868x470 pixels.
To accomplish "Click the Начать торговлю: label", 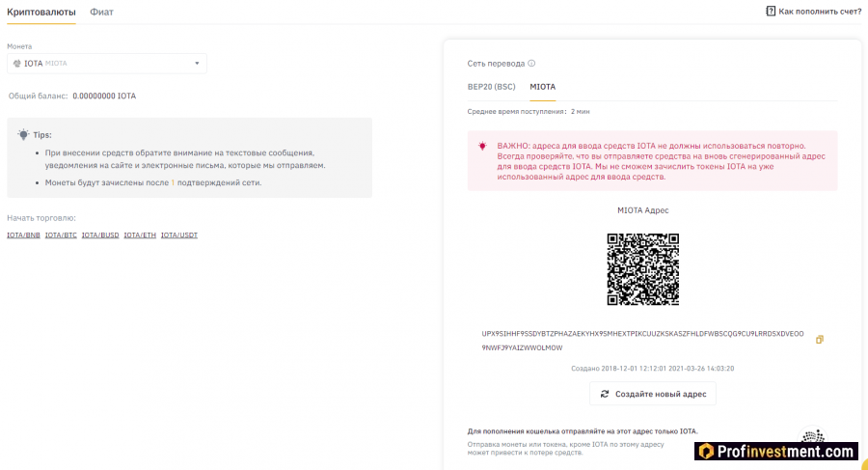I will 41,218.
